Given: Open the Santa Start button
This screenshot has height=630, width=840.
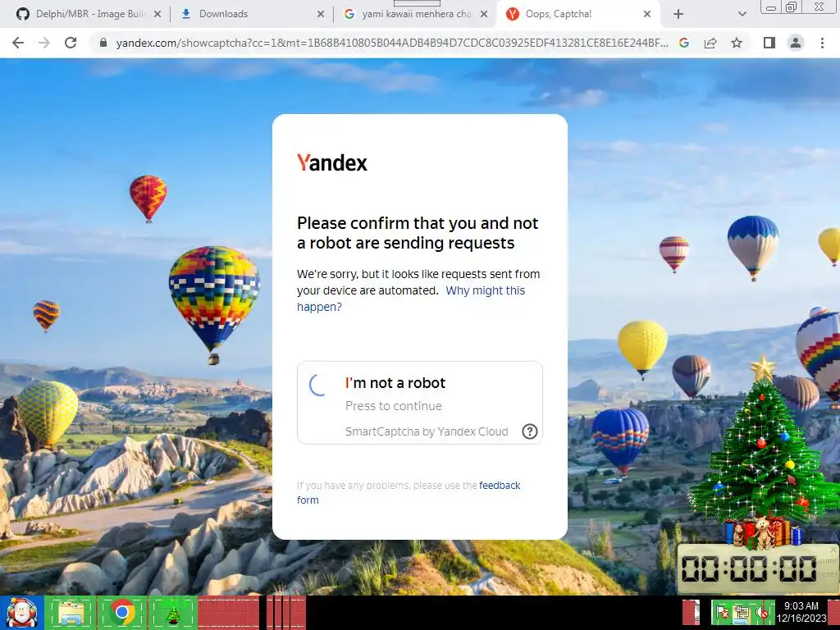Looking at the screenshot, I should (21, 612).
